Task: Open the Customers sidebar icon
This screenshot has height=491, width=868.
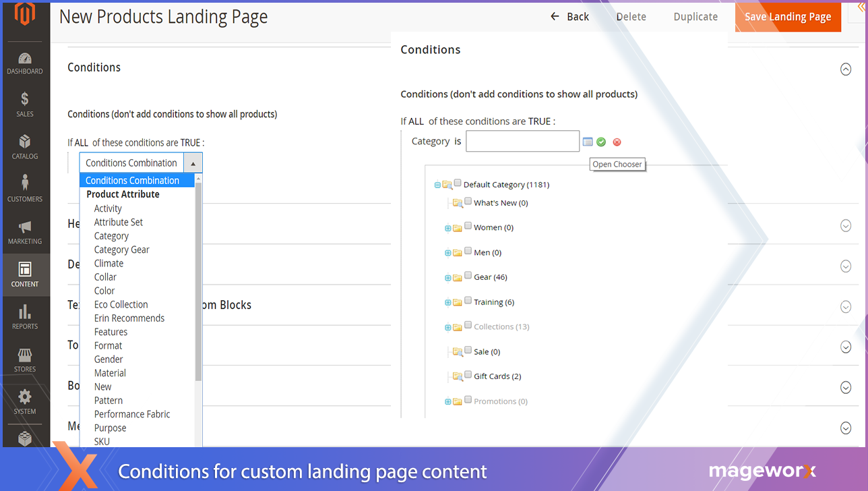Action: click(25, 189)
